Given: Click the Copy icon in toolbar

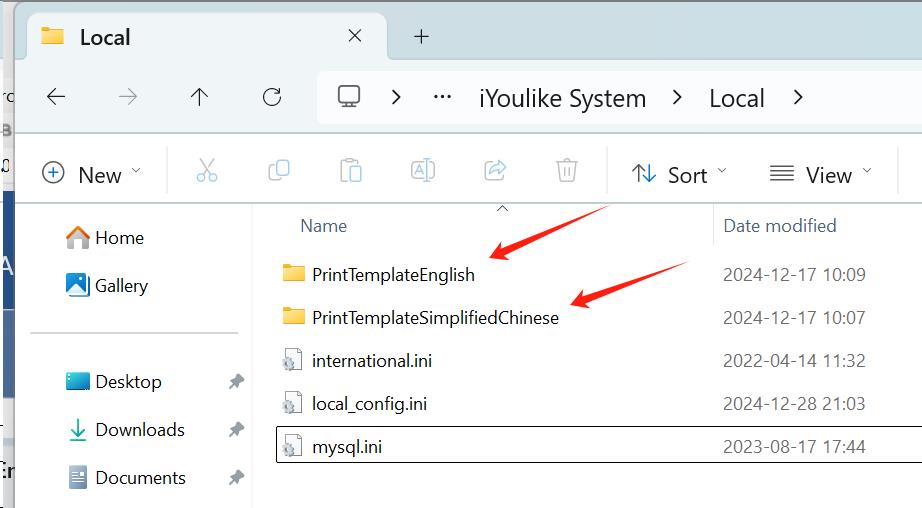Looking at the screenshot, I should 279,172.
